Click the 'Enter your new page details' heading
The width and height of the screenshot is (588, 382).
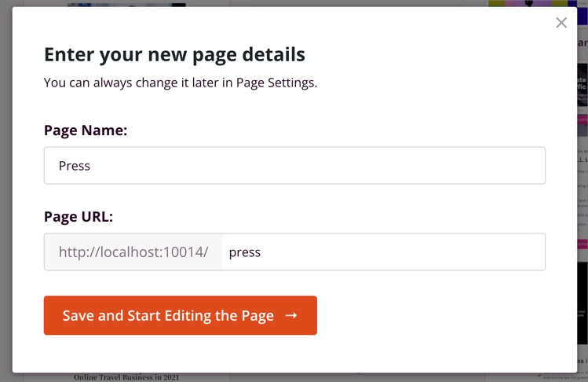click(x=174, y=55)
